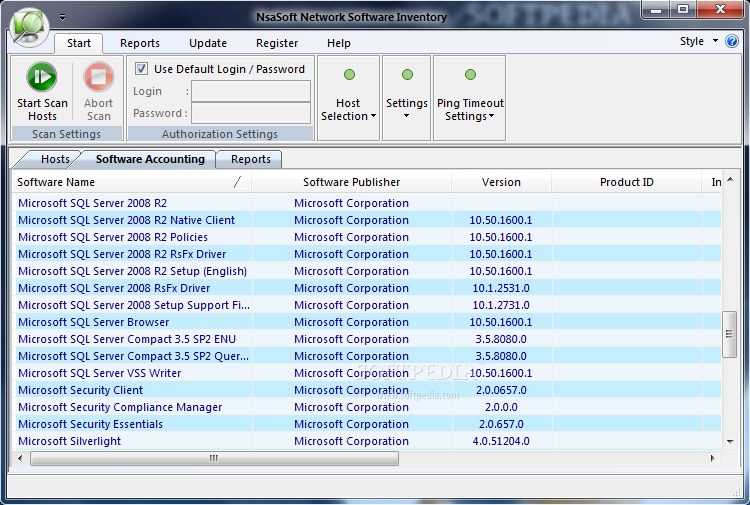Select Microsoft SQL Server 2008 R2 Native Client

tap(368, 220)
